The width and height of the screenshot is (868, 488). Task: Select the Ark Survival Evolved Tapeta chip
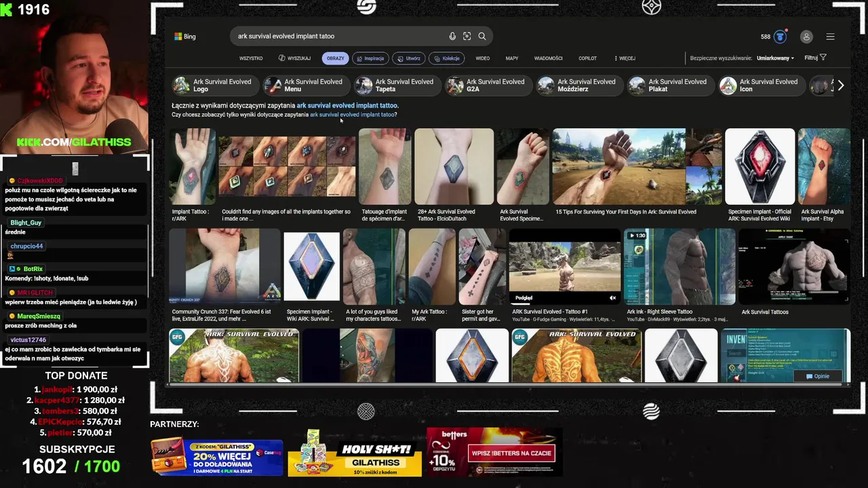[396, 85]
